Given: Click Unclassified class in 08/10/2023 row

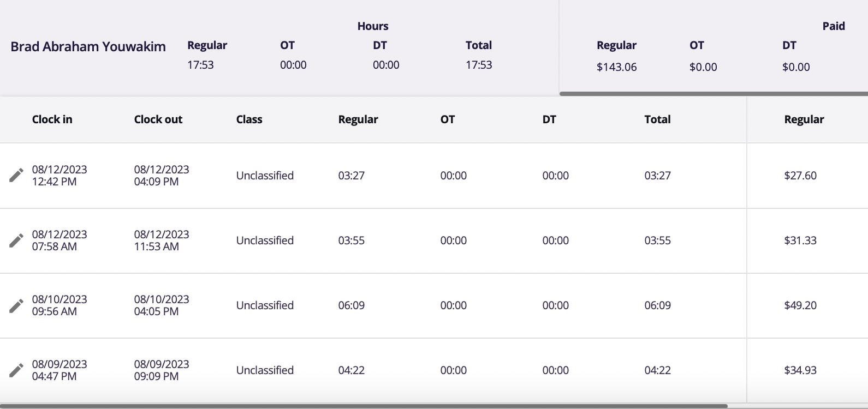Looking at the screenshot, I should click(265, 305).
